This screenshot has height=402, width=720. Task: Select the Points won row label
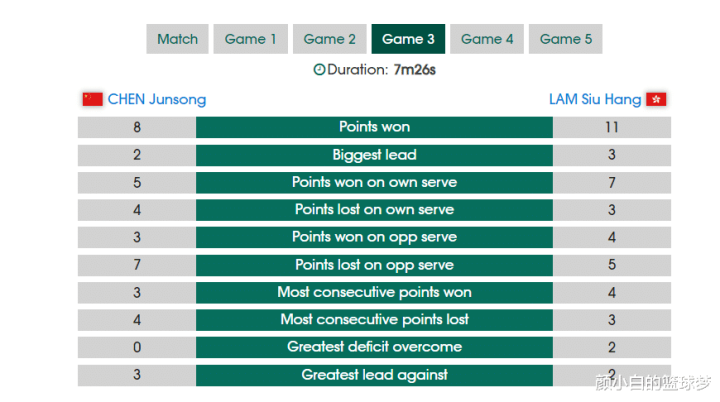pos(374,127)
